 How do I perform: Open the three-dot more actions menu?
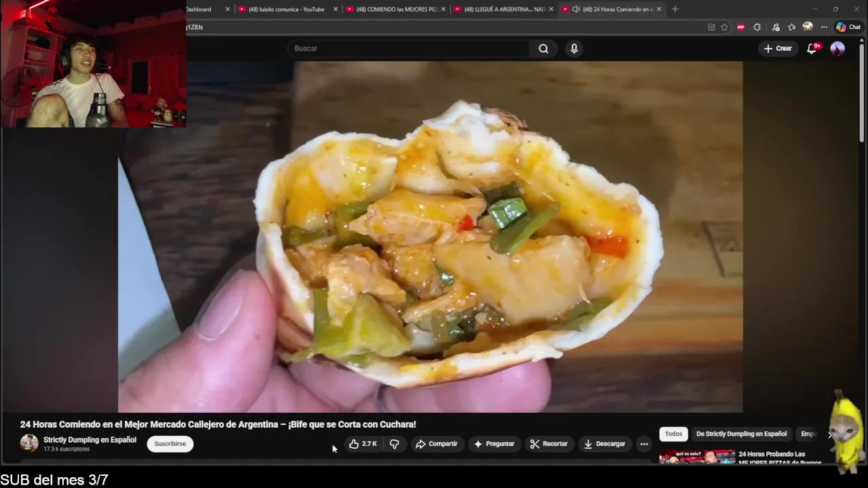(x=644, y=444)
